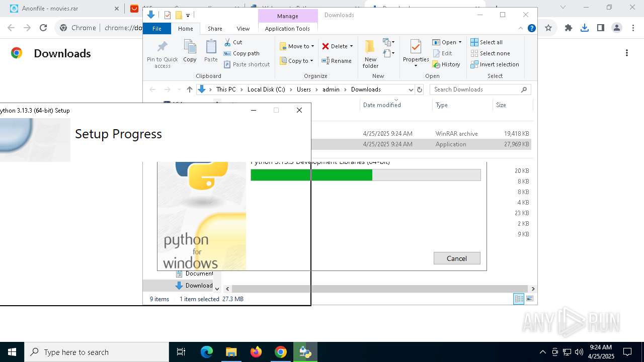
Task: Open Explorer Help question mark icon
Action: pyautogui.click(x=531, y=29)
